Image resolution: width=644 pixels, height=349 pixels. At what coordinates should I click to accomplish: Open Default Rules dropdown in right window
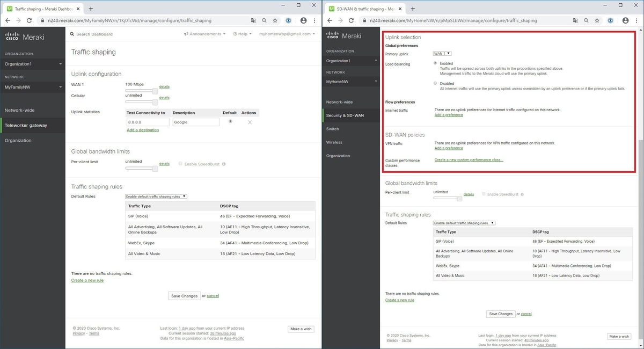click(464, 223)
